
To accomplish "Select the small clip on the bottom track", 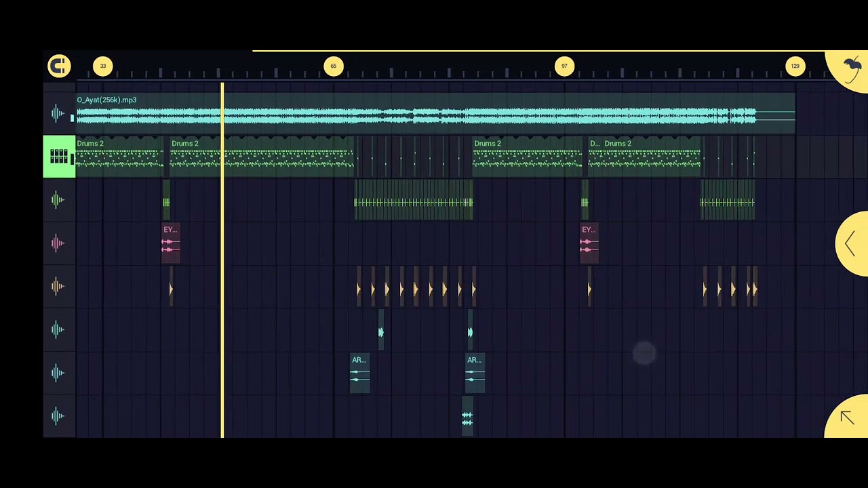I will pyautogui.click(x=467, y=417).
